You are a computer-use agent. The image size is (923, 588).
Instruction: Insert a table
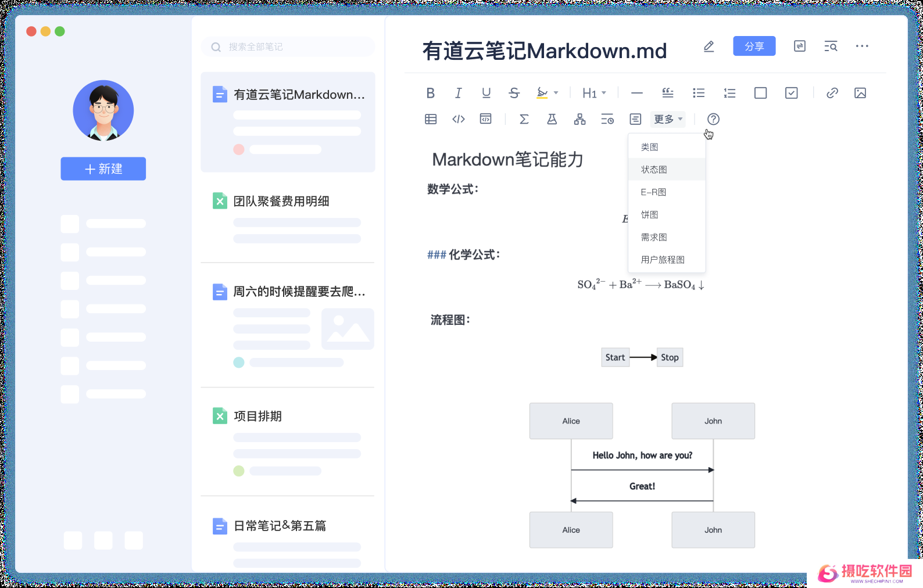pos(431,119)
